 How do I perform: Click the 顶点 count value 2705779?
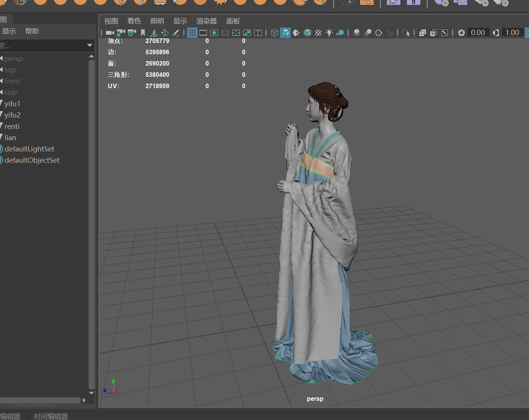tap(157, 41)
